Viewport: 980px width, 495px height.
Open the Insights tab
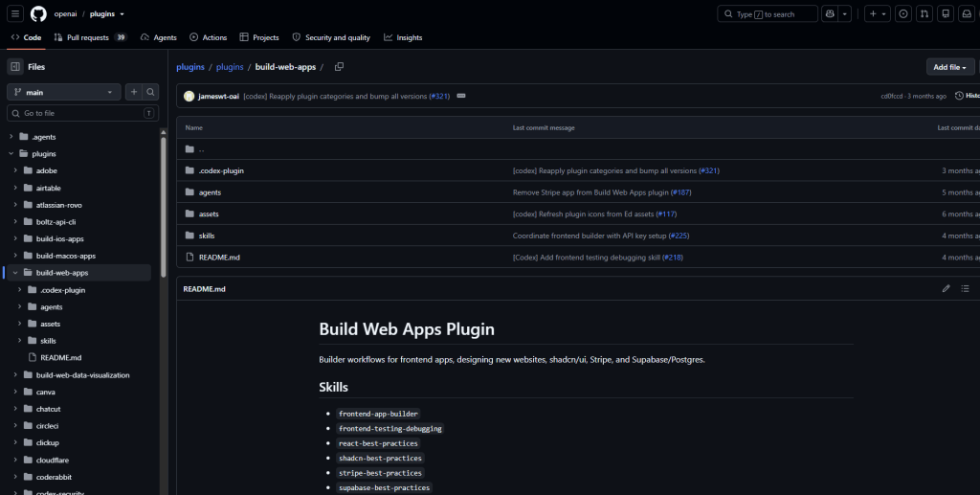[x=403, y=37]
